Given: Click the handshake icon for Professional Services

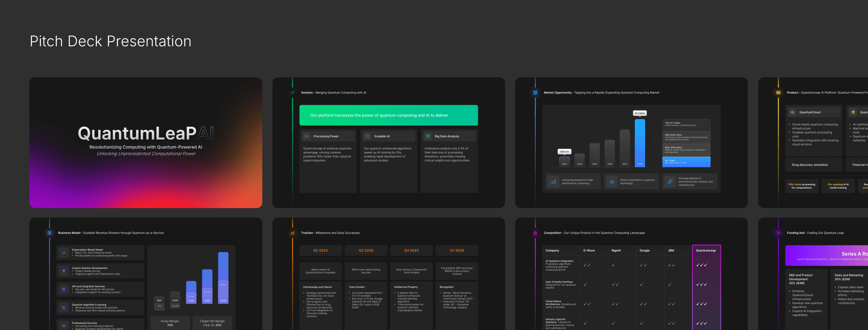Looking at the screenshot, I should point(64,326).
